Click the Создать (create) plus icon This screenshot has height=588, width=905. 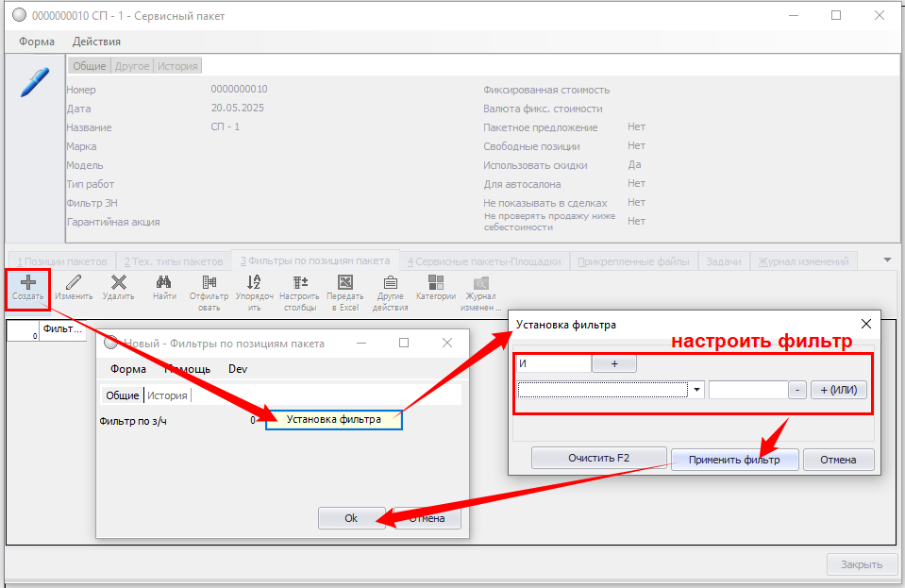(28, 283)
